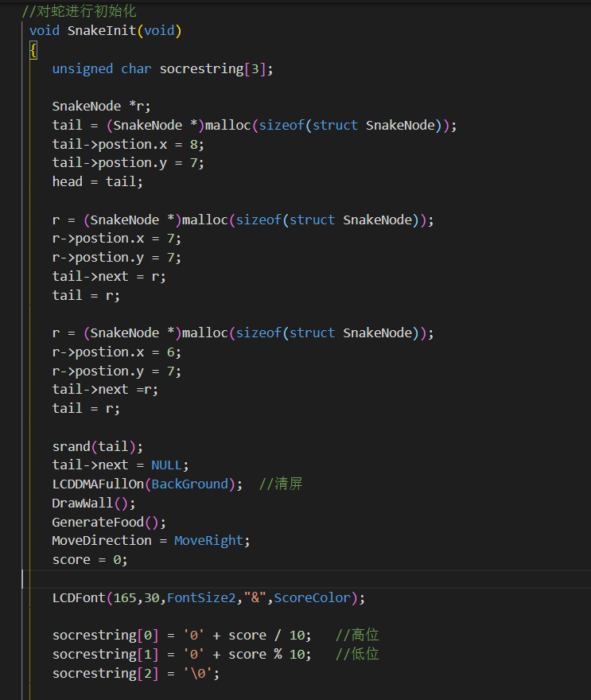Click the 'DrawWall();' call
591x700 pixels.
pyautogui.click(x=94, y=504)
